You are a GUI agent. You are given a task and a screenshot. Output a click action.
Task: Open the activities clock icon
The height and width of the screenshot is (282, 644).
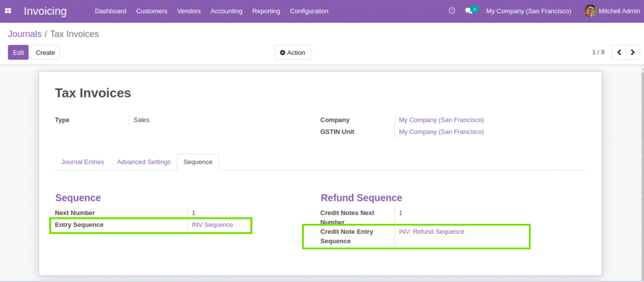tap(452, 11)
